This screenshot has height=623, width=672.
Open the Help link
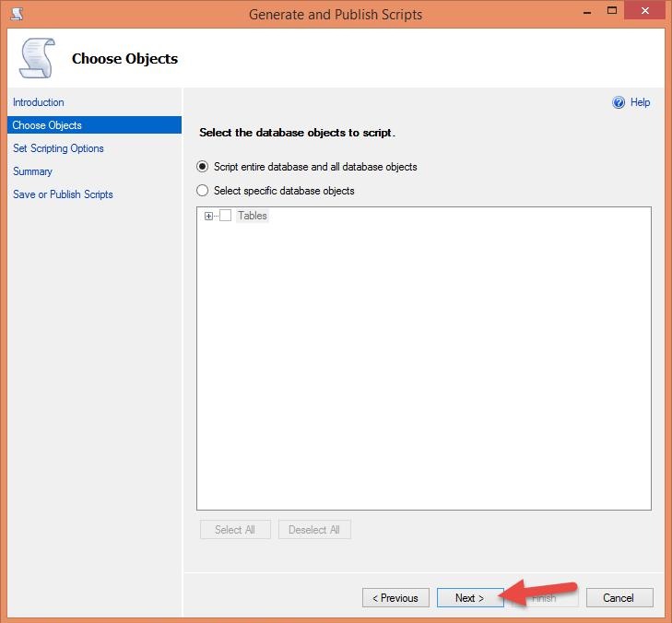640,102
